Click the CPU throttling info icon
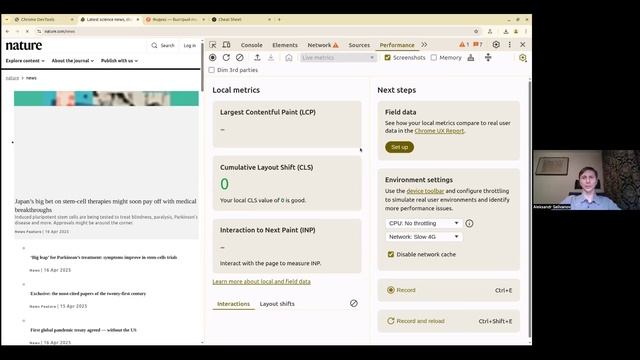 tap(469, 223)
